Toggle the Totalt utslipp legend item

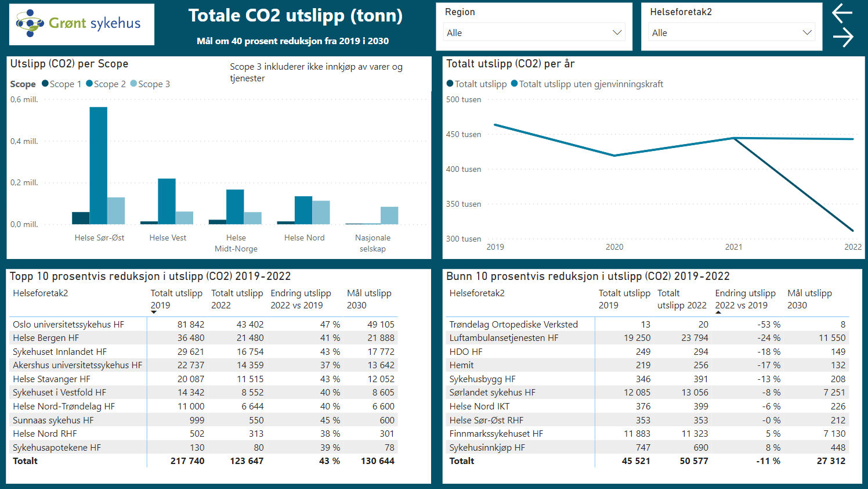[x=476, y=84]
